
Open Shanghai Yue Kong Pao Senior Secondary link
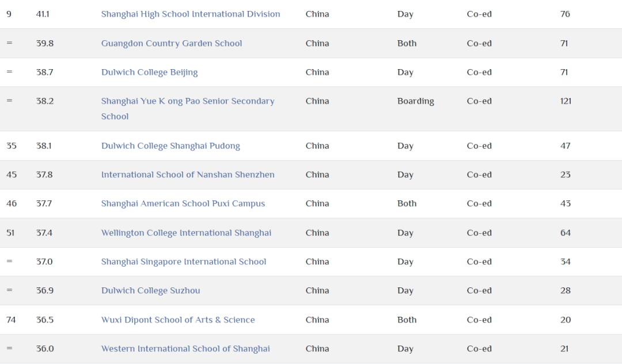click(x=188, y=101)
